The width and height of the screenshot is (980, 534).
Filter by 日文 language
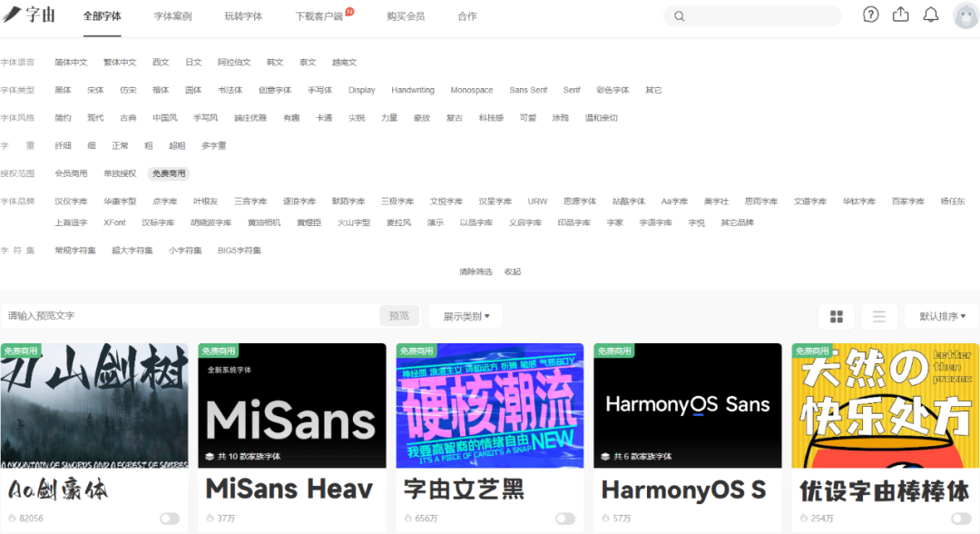point(193,63)
